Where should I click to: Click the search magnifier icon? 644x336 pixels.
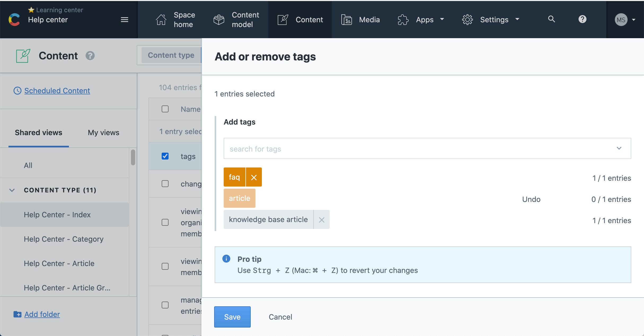552,19
